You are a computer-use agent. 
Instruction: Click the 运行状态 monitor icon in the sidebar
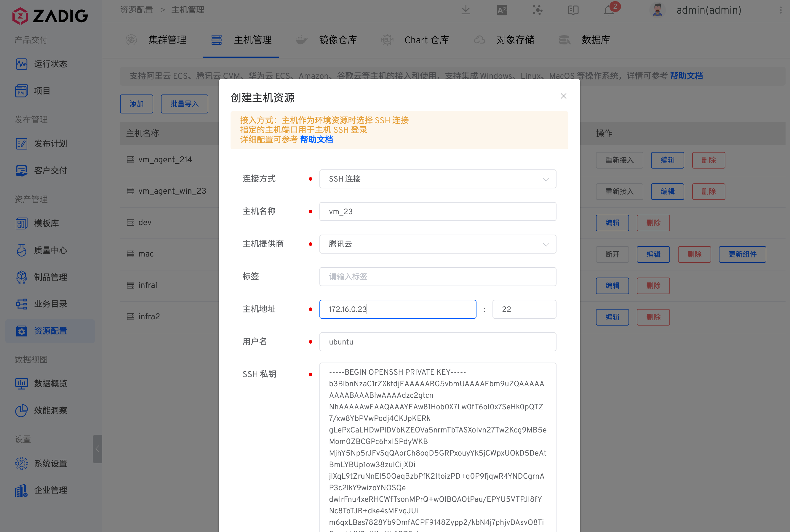coord(21,64)
